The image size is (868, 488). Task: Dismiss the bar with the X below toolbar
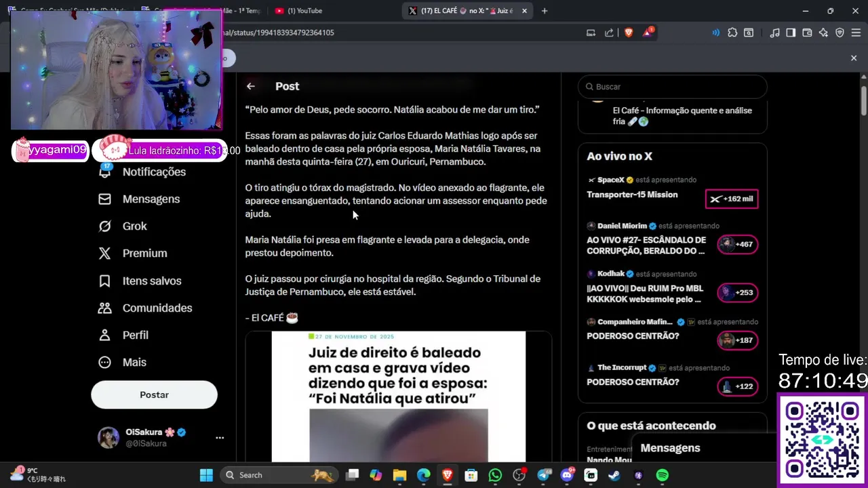pos(854,58)
